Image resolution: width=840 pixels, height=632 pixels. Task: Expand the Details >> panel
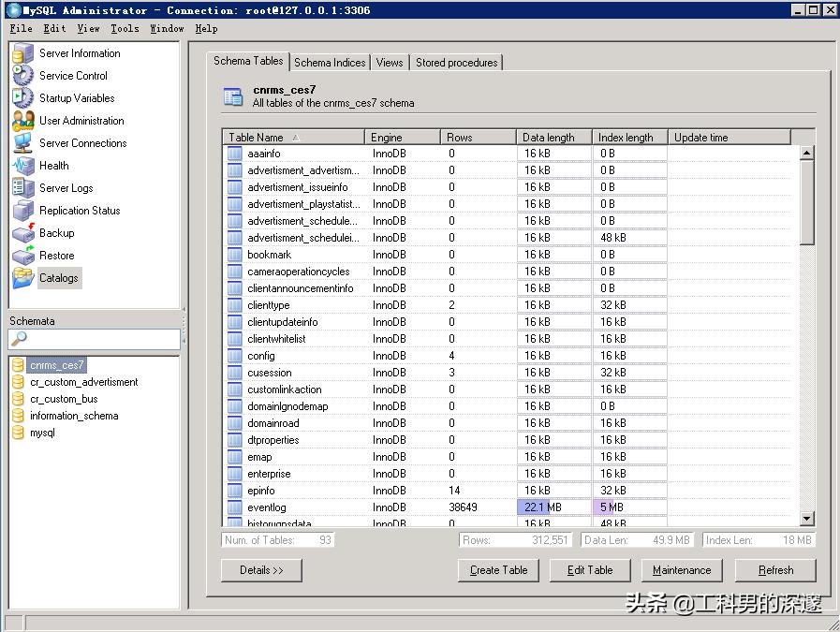click(261, 570)
